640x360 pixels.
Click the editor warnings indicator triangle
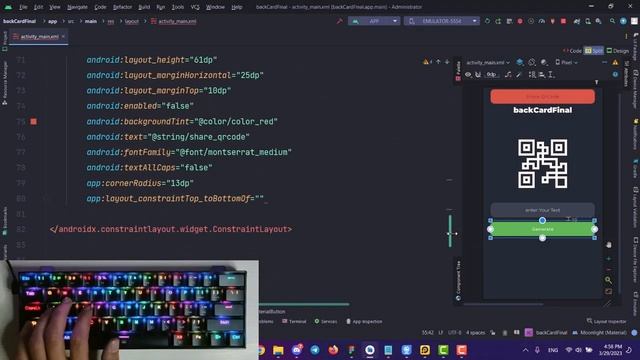[426, 62]
